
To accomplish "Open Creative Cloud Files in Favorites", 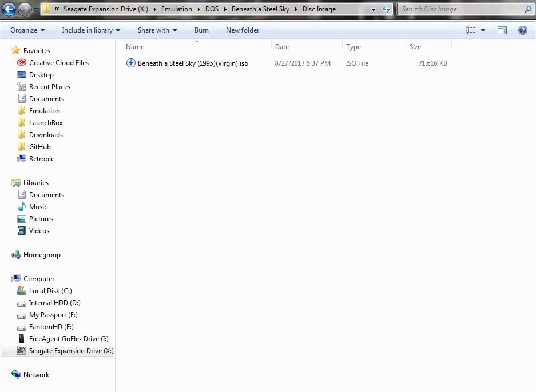I will pos(59,63).
